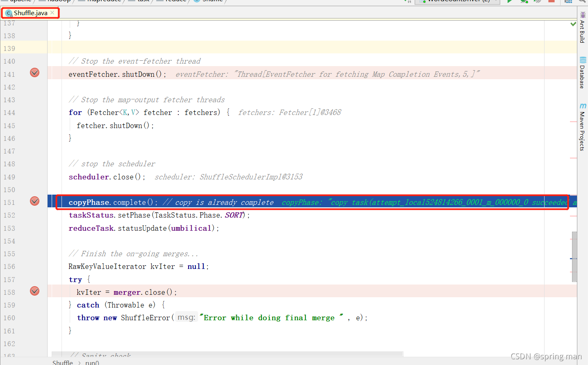Open the Ant Build tool window

(582, 28)
